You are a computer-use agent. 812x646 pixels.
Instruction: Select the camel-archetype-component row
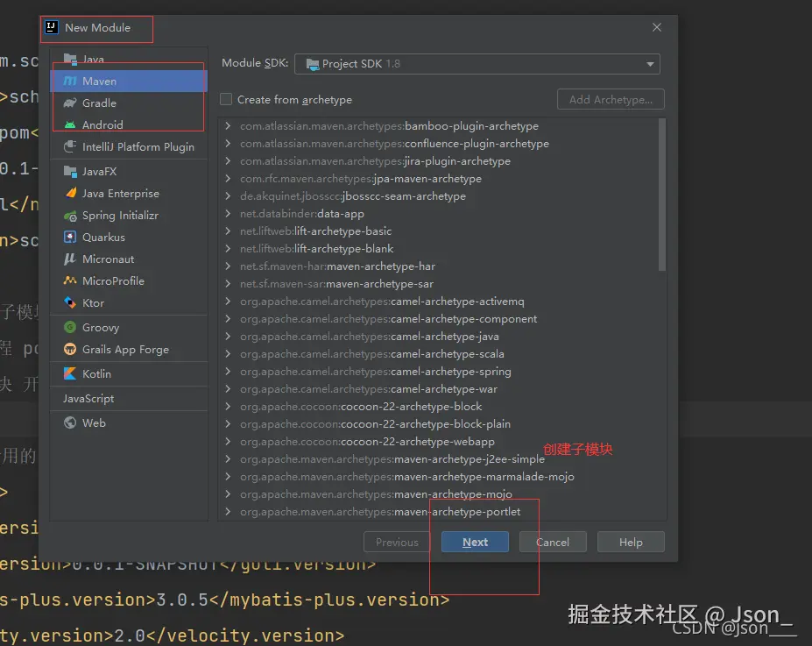point(439,318)
